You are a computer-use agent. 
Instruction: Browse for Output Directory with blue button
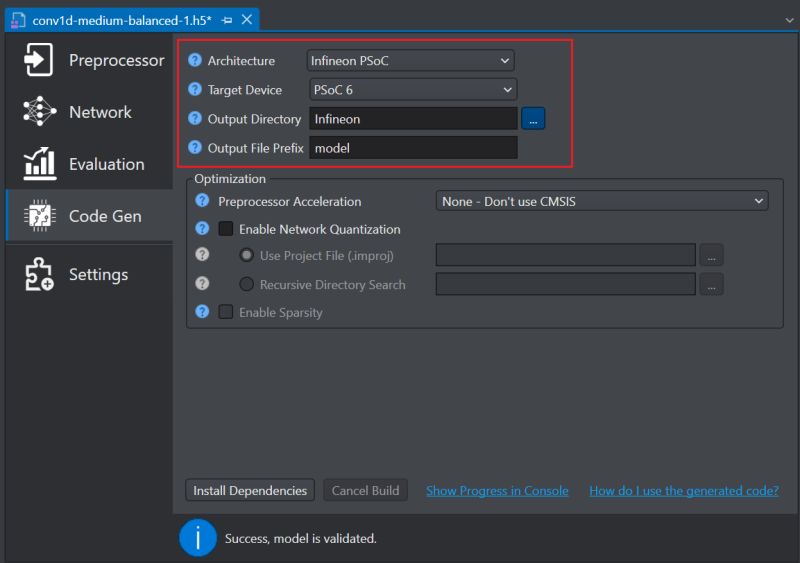point(533,118)
